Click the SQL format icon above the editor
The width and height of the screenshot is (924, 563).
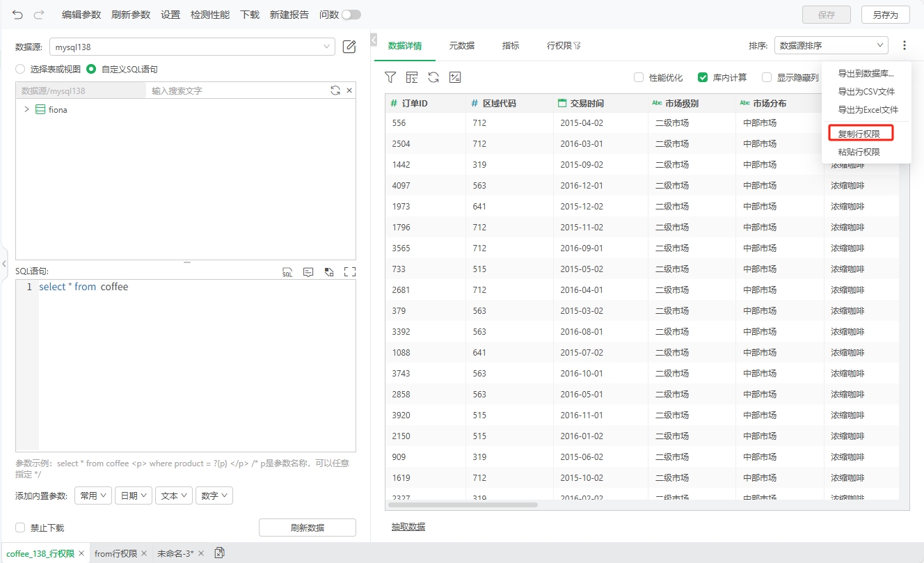(287, 272)
